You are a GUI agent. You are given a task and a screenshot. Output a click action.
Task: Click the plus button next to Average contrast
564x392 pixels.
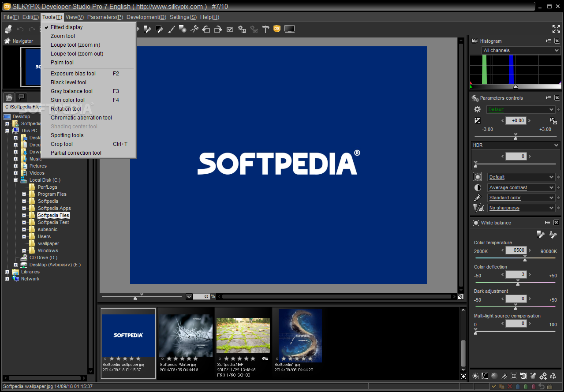tap(558, 187)
